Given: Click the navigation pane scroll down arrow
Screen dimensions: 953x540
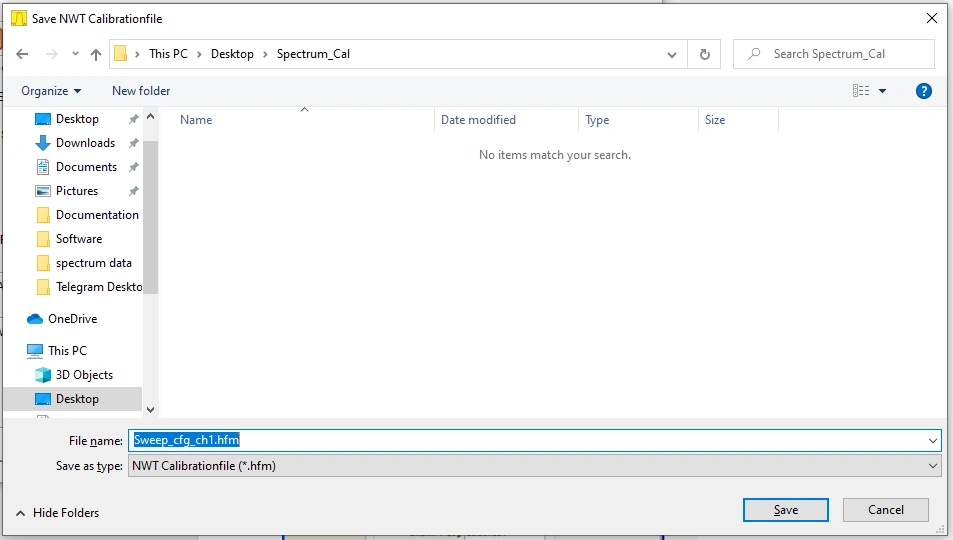Looking at the screenshot, I should [151, 410].
